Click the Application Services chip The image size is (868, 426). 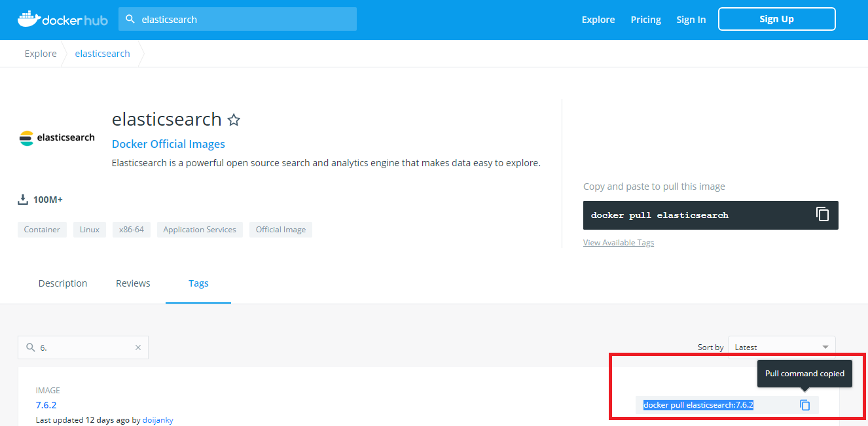click(200, 230)
